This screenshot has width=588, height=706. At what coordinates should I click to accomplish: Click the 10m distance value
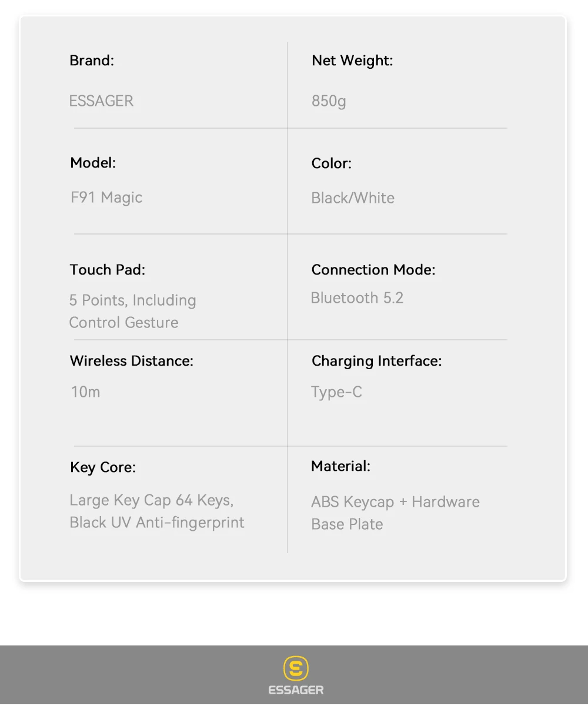click(x=85, y=392)
